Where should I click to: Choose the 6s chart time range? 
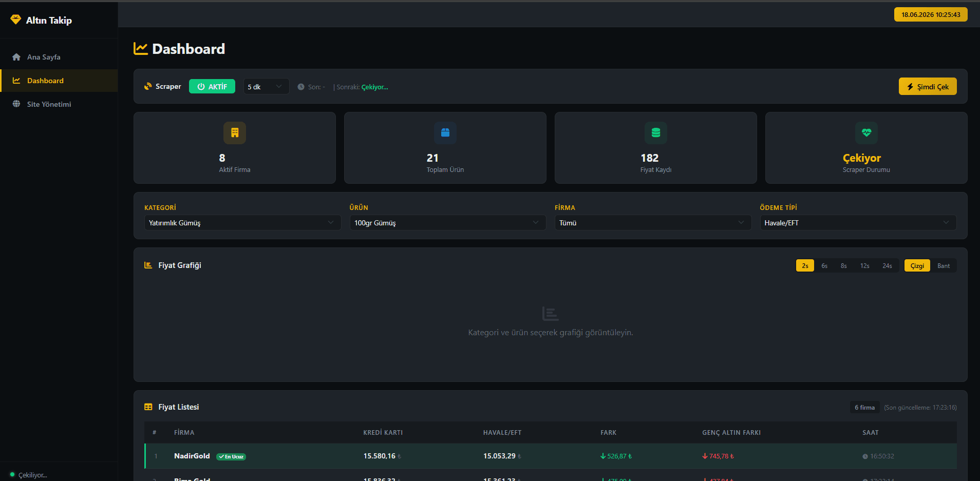pos(824,266)
